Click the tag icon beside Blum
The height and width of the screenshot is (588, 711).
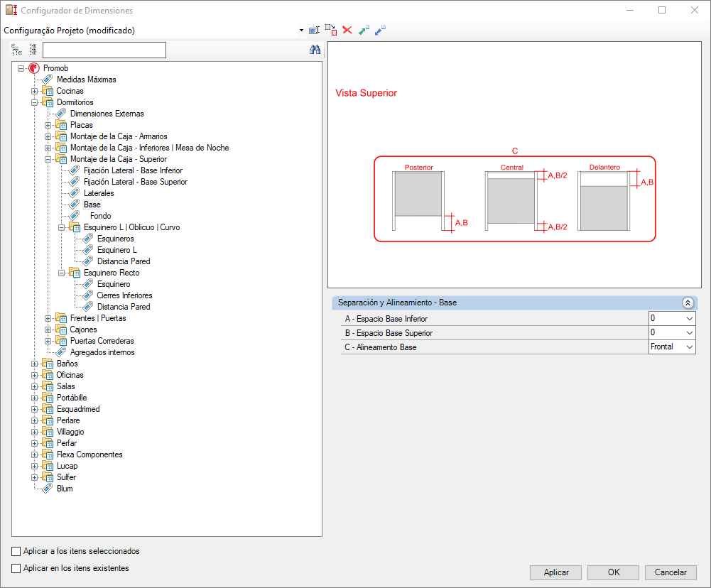point(48,489)
